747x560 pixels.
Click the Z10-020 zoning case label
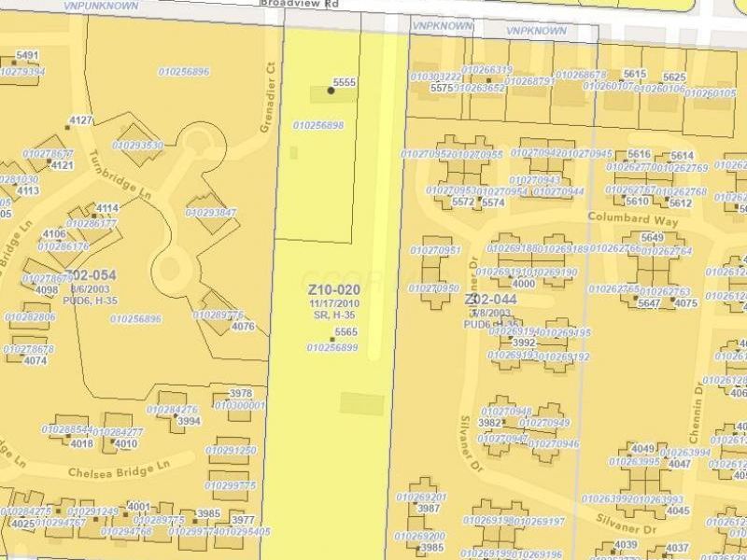point(333,290)
